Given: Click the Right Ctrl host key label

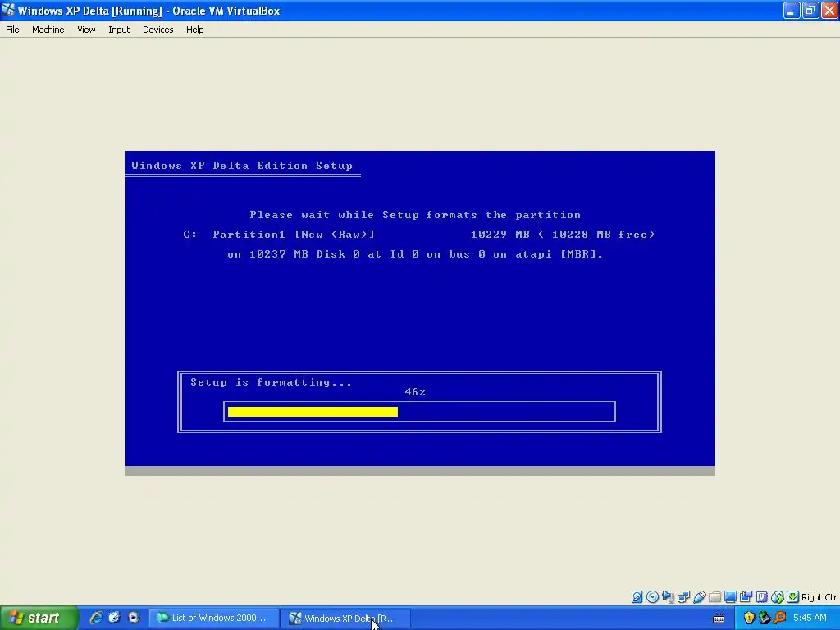Looking at the screenshot, I should [820, 597].
